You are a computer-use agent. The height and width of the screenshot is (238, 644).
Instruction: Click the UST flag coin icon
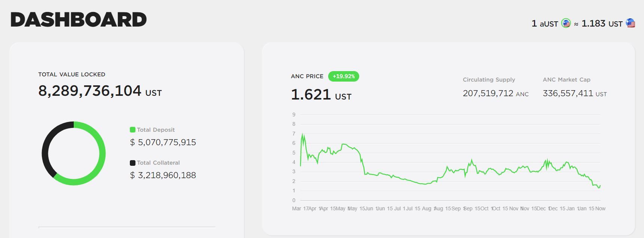(x=631, y=23)
